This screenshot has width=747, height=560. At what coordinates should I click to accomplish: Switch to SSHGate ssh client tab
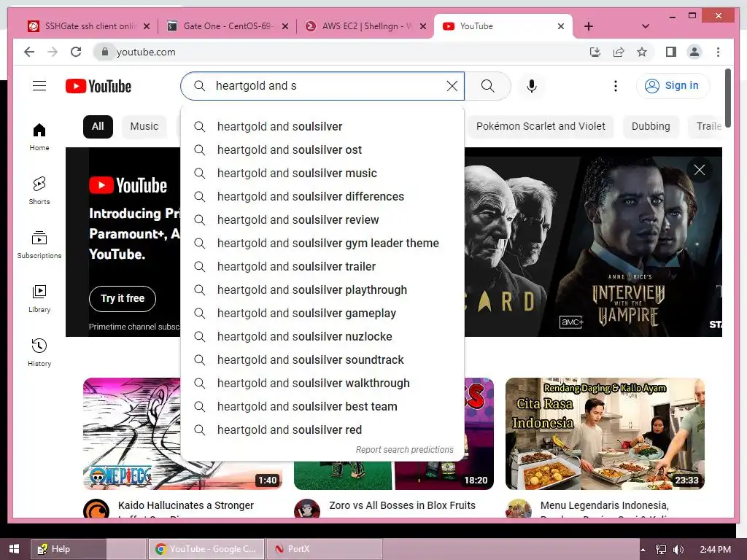[x=90, y=26]
